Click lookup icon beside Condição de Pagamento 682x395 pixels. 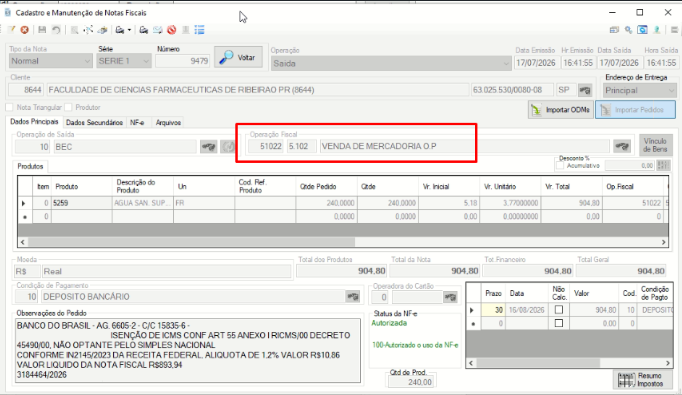(353, 297)
